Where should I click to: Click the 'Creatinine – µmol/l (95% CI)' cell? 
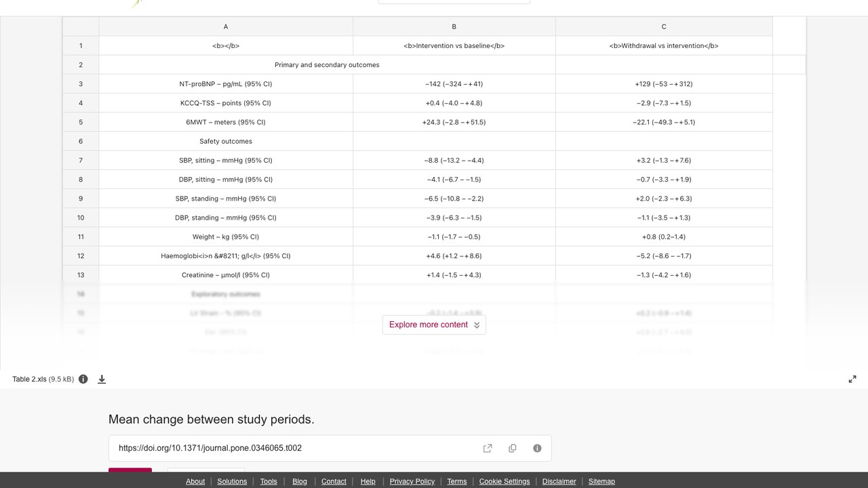coord(226,275)
